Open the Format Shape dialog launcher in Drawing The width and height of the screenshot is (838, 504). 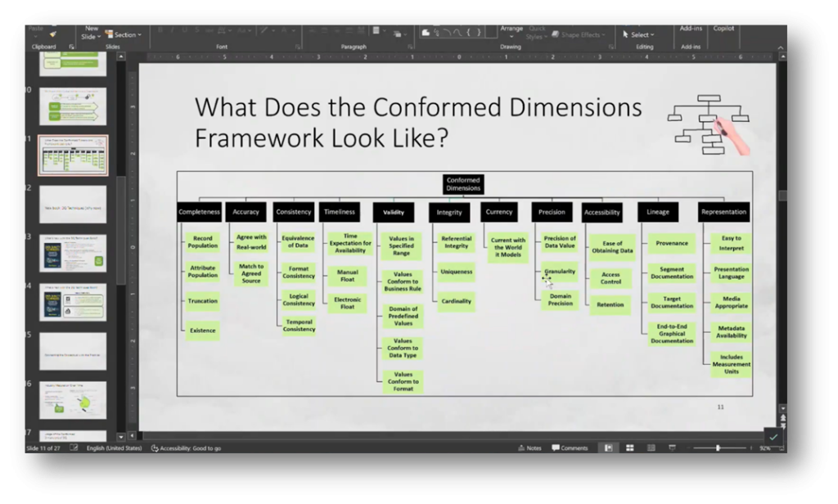pos(610,47)
